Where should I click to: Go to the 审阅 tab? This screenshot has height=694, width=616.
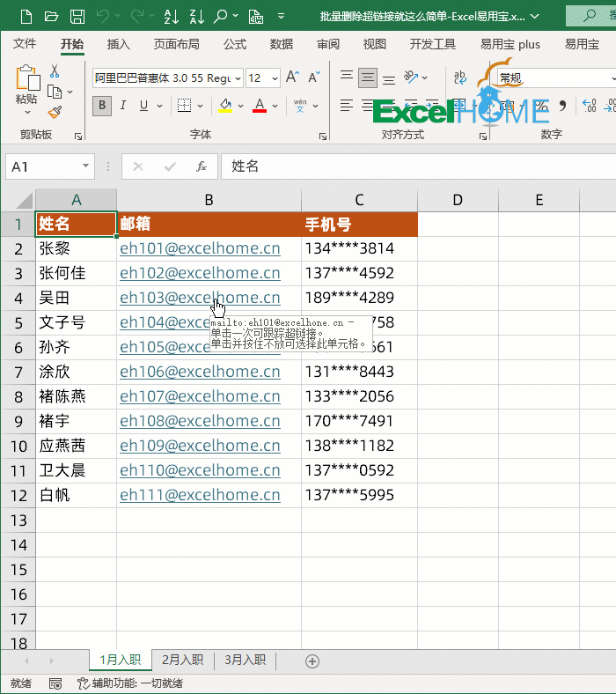[328, 44]
